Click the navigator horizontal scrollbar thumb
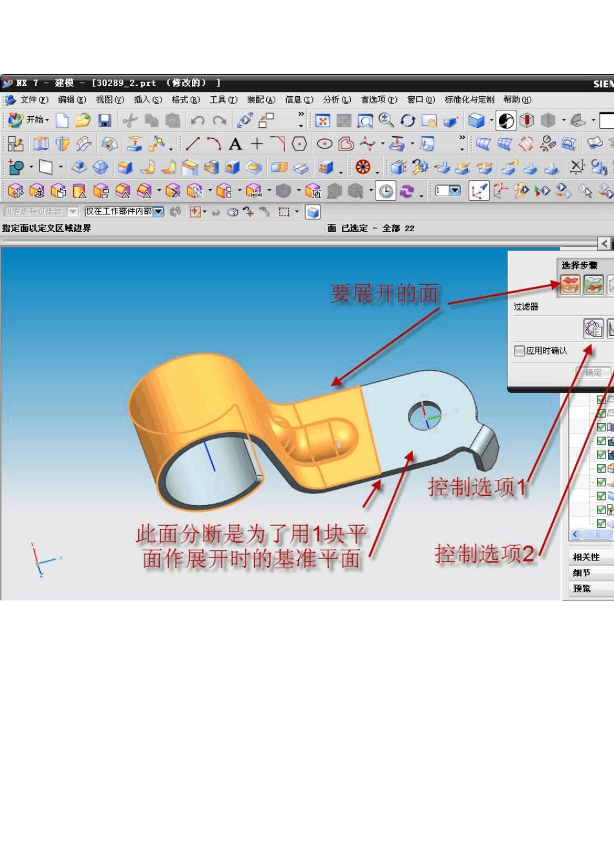 tap(597, 534)
